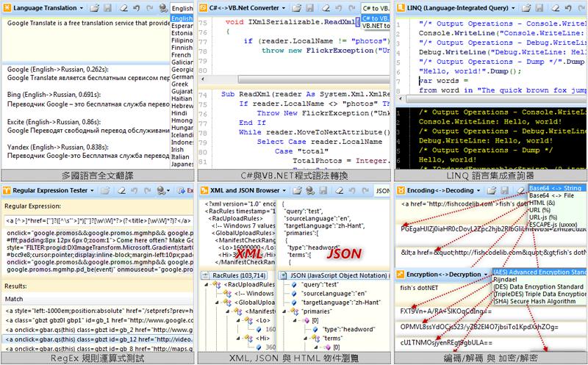This screenshot has width=588, height=365.
Task: Save in XML and JSON Browser toolbar
Action: pyautogui.click(x=323, y=190)
